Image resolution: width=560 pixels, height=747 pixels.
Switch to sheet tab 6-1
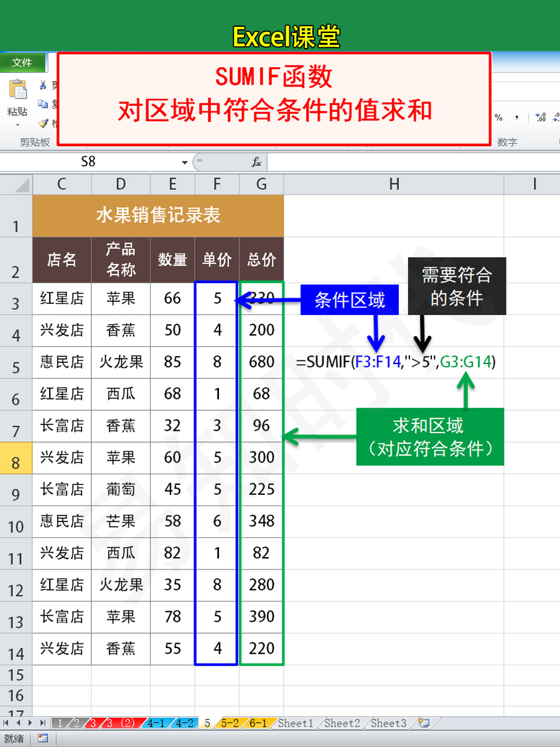click(x=258, y=723)
